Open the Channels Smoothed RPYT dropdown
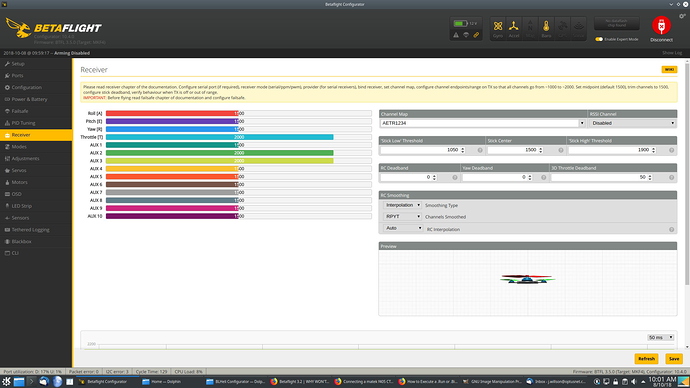690x388 pixels. (x=403, y=216)
